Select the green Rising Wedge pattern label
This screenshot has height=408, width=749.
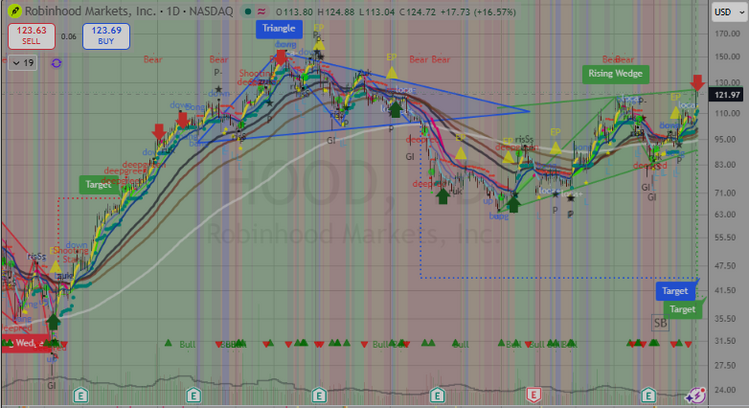[x=615, y=74]
